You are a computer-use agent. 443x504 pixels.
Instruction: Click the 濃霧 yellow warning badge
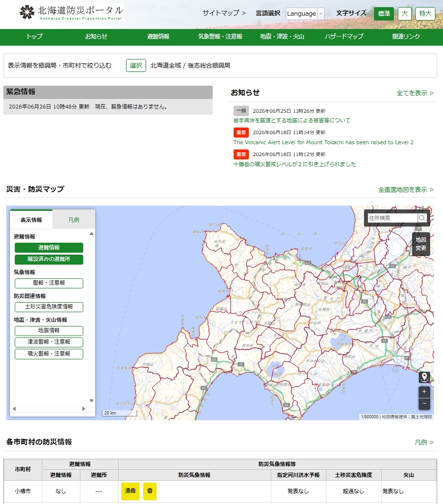click(x=130, y=491)
